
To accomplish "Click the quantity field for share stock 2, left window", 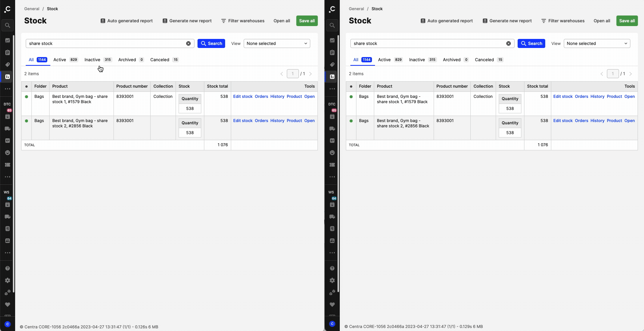I will [x=190, y=133].
